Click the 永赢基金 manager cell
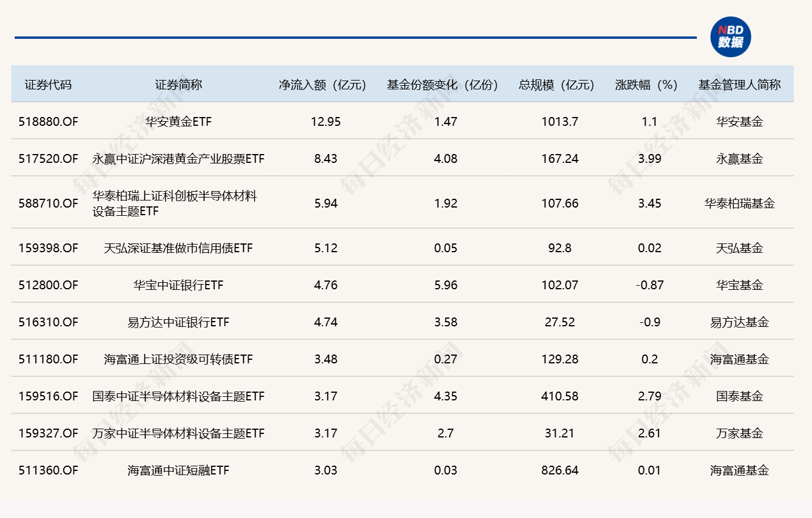The height and width of the screenshot is (518, 812). click(740, 159)
